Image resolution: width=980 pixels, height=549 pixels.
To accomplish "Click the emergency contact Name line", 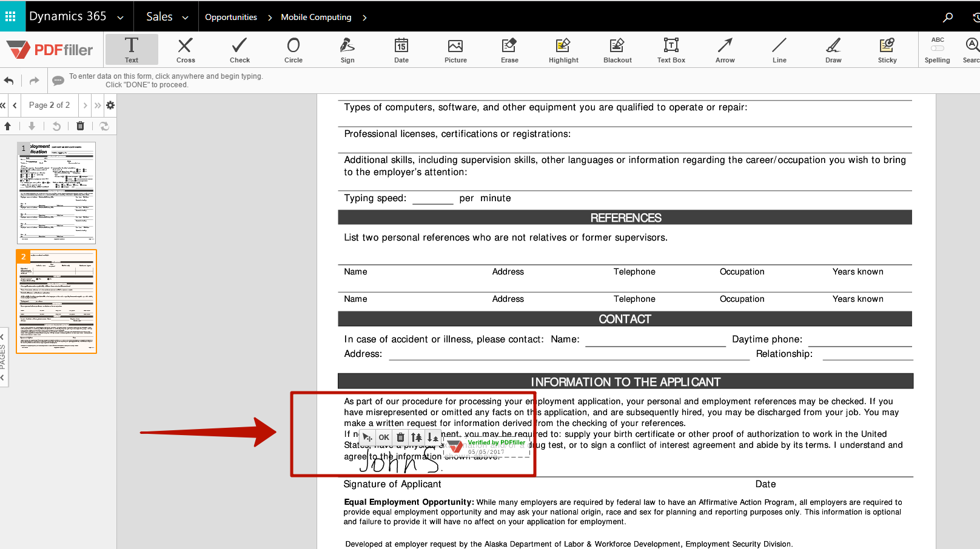I will [x=655, y=341].
